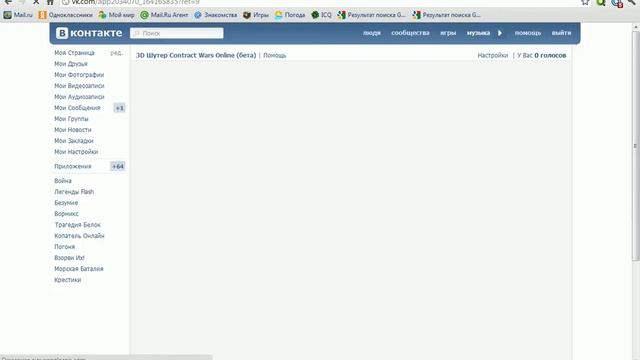The height and width of the screenshot is (360, 640).
Task: Open Легенды Flash app
Action: click(74, 192)
